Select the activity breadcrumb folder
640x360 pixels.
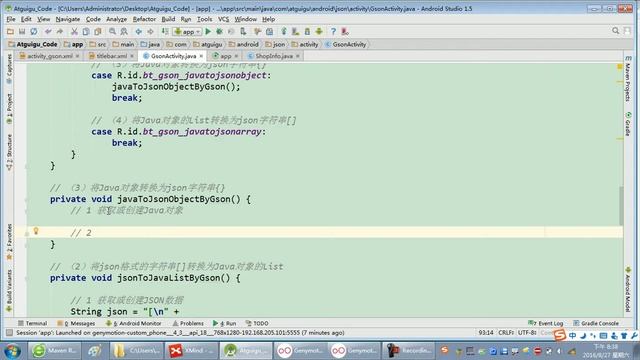305,44
